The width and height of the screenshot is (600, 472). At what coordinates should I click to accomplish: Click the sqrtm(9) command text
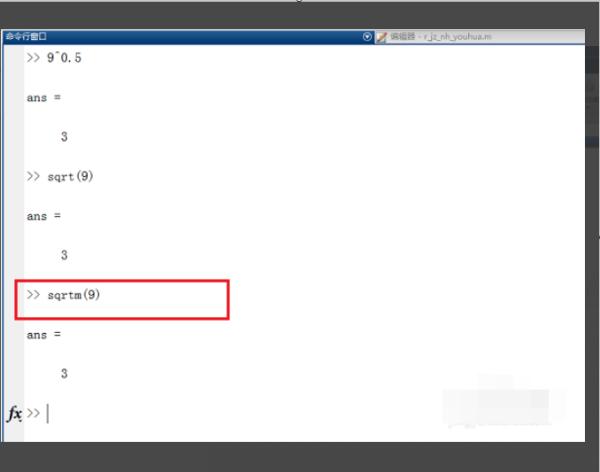73,295
